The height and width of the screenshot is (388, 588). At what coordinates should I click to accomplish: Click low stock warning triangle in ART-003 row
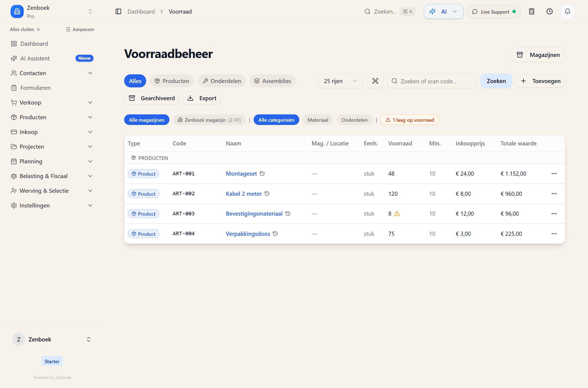pos(397,214)
